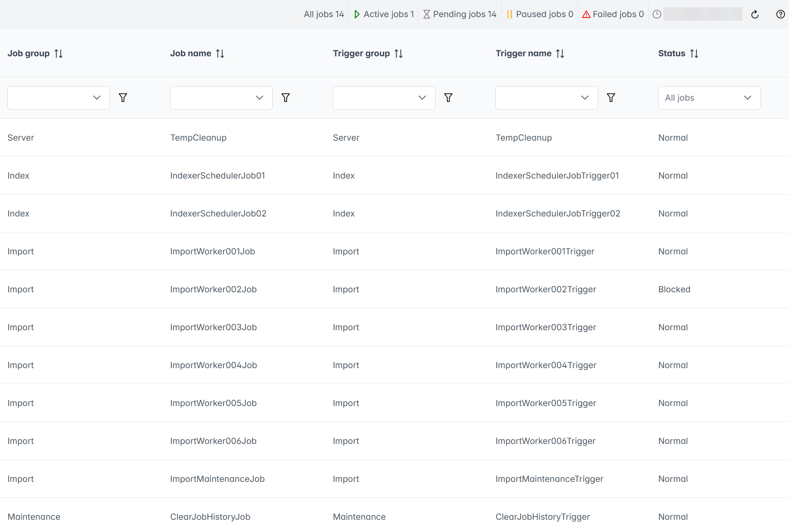The image size is (789, 532).
Task: Click the Trigger group filter funnel icon
Action: point(448,98)
